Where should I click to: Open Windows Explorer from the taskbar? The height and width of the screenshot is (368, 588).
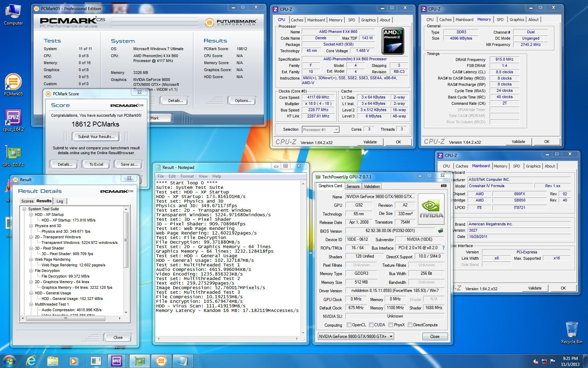click(x=53, y=361)
